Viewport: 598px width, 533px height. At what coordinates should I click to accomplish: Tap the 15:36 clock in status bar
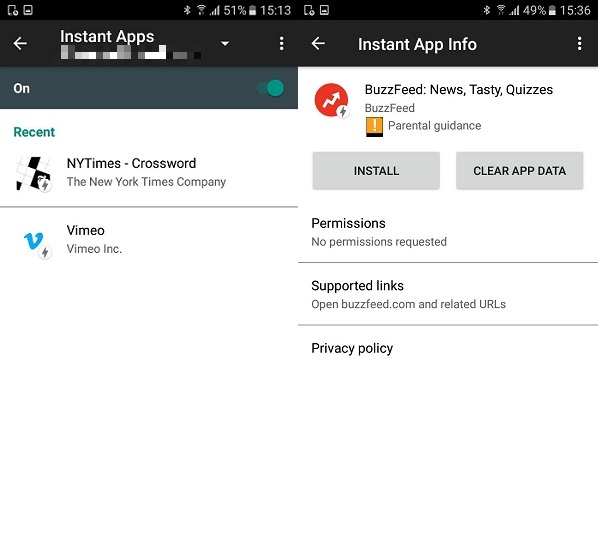pos(575,10)
